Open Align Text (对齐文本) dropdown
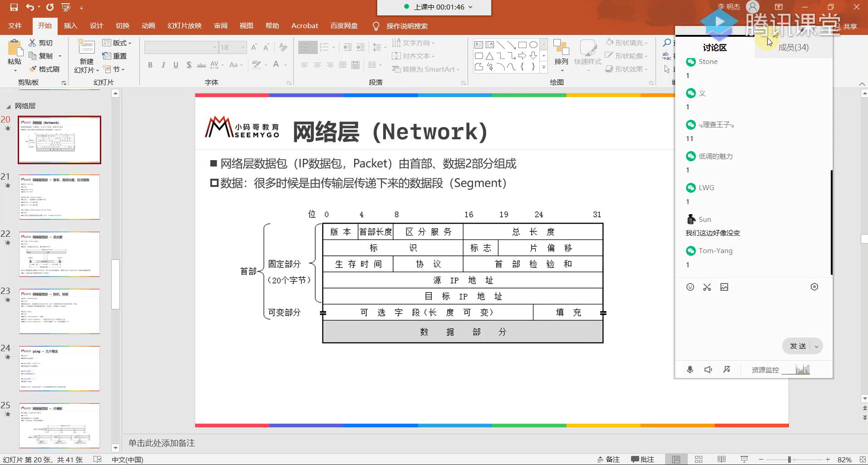This screenshot has width=868, height=465. tap(414, 56)
